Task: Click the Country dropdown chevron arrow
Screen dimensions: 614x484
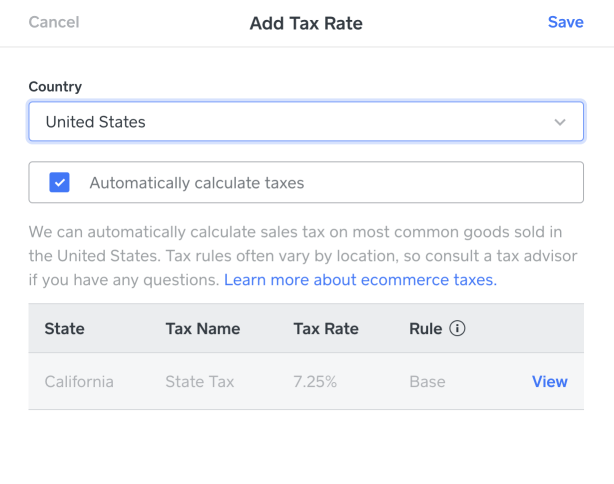Action: [x=560, y=122]
